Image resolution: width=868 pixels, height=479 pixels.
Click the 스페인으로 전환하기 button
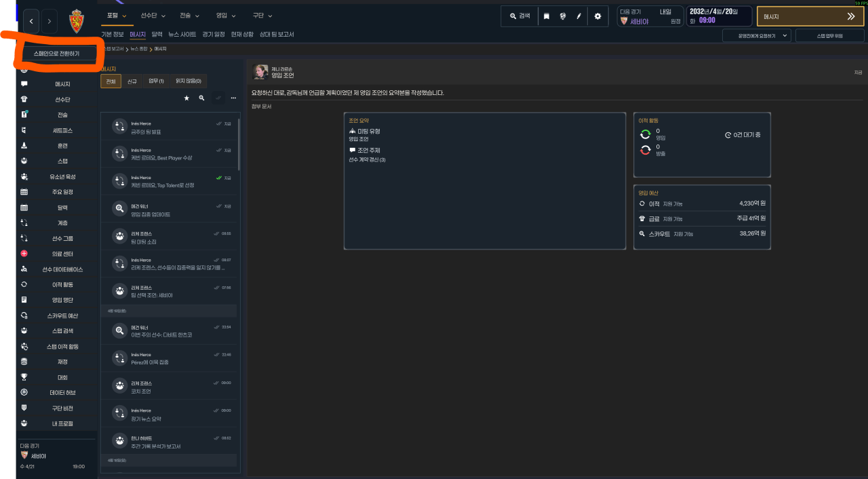[56, 53]
